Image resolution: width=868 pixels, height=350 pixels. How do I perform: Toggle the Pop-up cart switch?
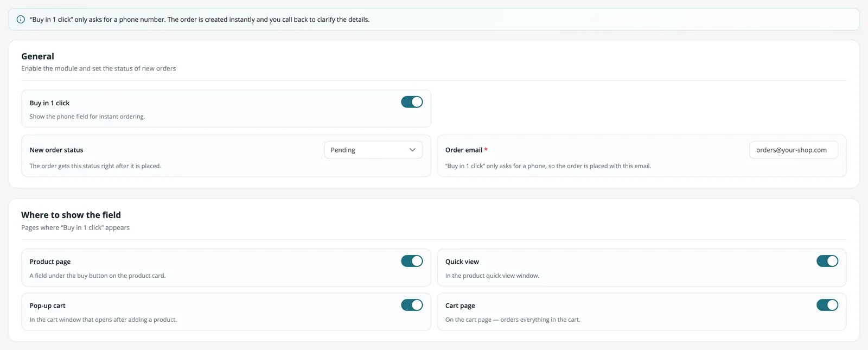pos(412,305)
